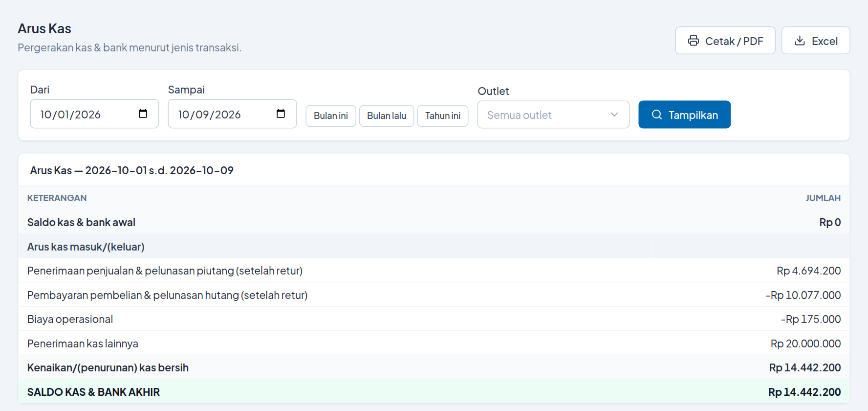The width and height of the screenshot is (868, 411).
Task: Click the Saldo kas & bank awal row
Action: (x=434, y=222)
